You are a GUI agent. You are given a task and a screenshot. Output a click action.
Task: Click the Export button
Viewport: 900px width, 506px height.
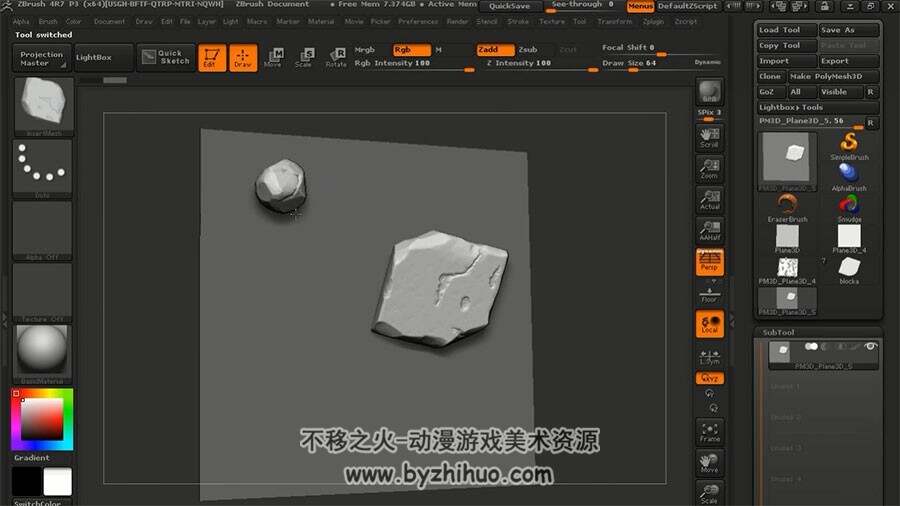(848, 61)
